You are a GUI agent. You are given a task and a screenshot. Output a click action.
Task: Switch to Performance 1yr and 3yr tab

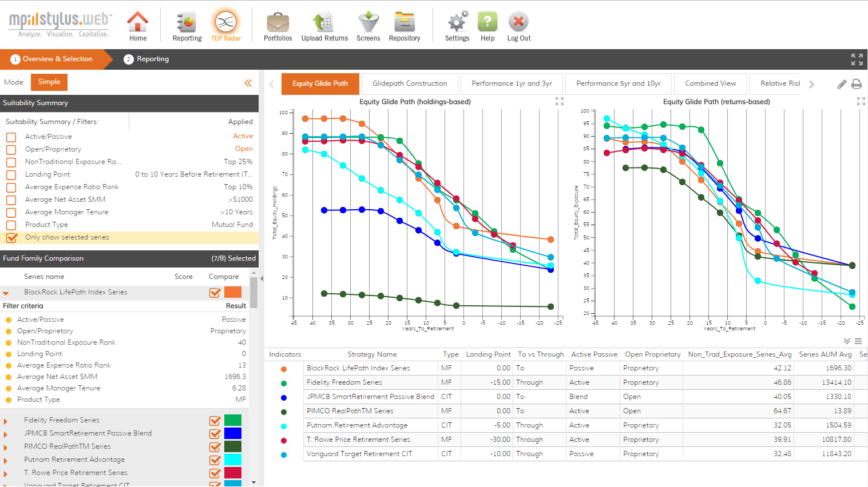[x=512, y=83]
